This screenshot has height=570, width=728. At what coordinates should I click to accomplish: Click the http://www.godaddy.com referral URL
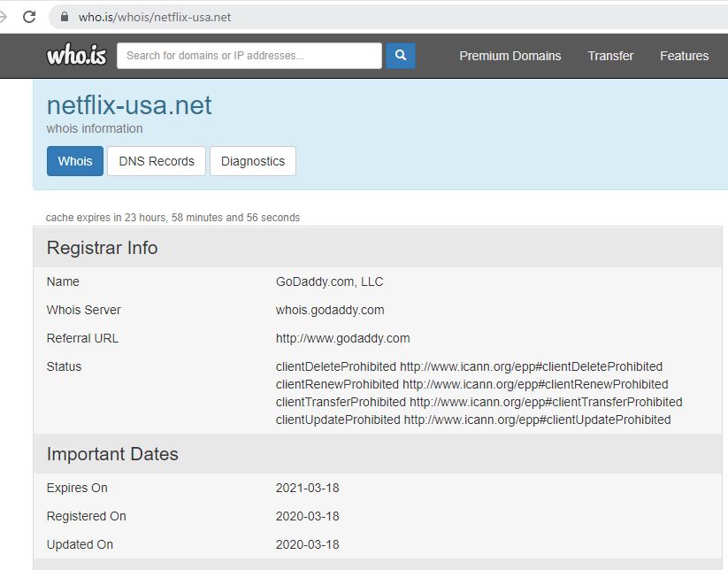[343, 338]
